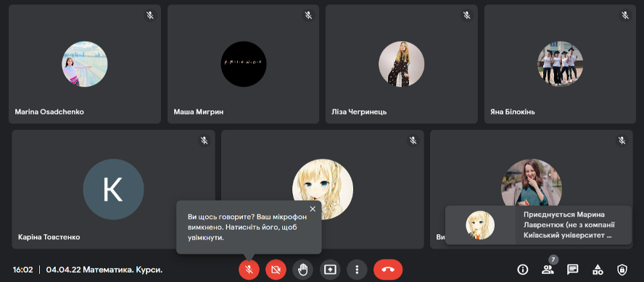
Task: Select Яна Білокінь's participant tile
Action: [x=560, y=64]
